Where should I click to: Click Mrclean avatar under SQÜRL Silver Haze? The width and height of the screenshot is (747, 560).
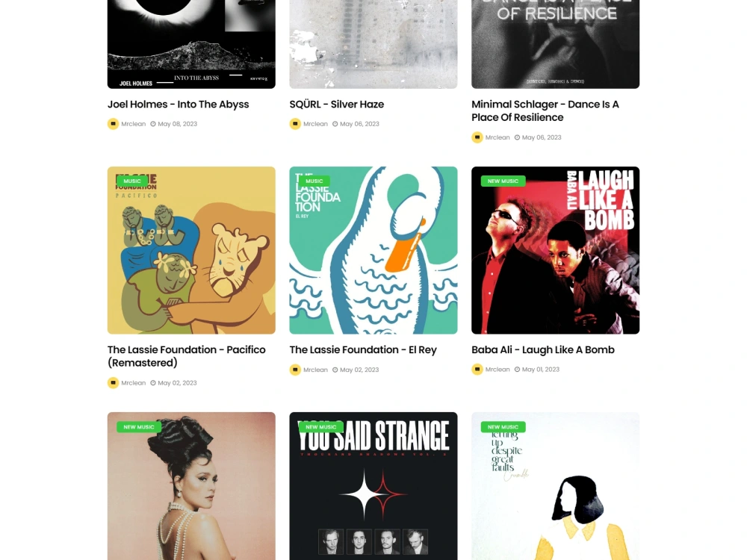pyautogui.click(x=295, y=124)
